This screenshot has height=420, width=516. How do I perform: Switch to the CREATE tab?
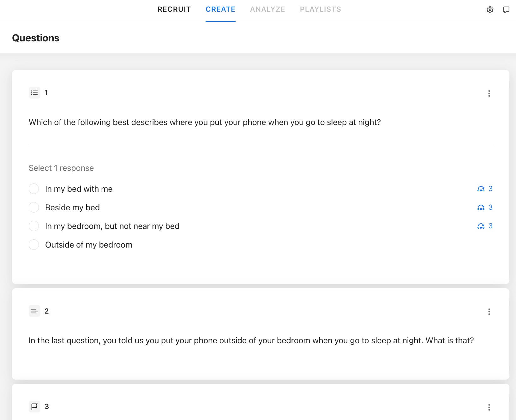(220, 9)
